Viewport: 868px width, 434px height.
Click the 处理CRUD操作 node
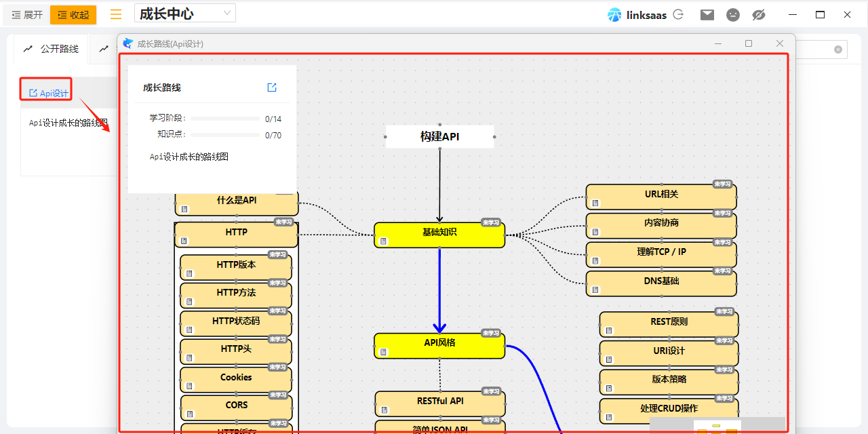pos(669,411)
